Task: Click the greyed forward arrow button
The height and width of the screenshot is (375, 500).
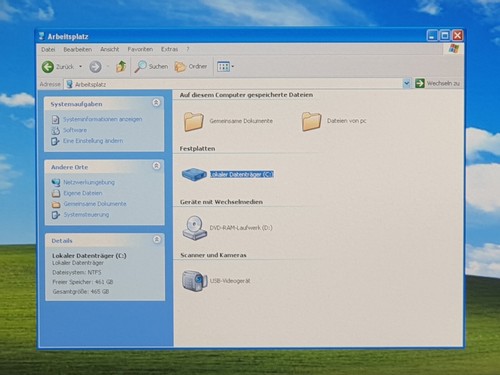Action: 95,67
